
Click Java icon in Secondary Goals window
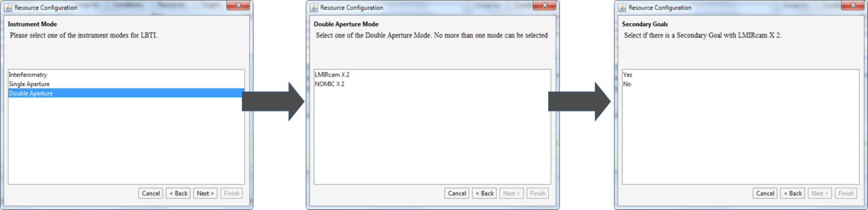click(622, 8)
